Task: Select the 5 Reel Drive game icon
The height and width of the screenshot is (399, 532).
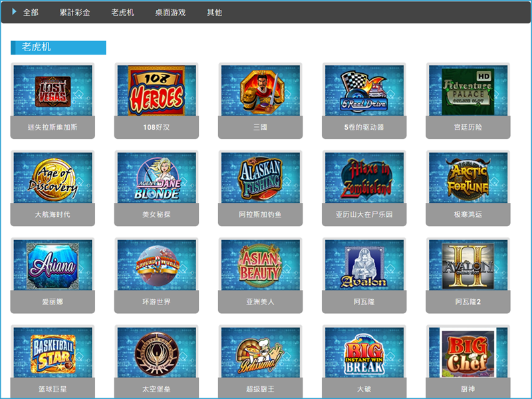Action: pos(364,90)
